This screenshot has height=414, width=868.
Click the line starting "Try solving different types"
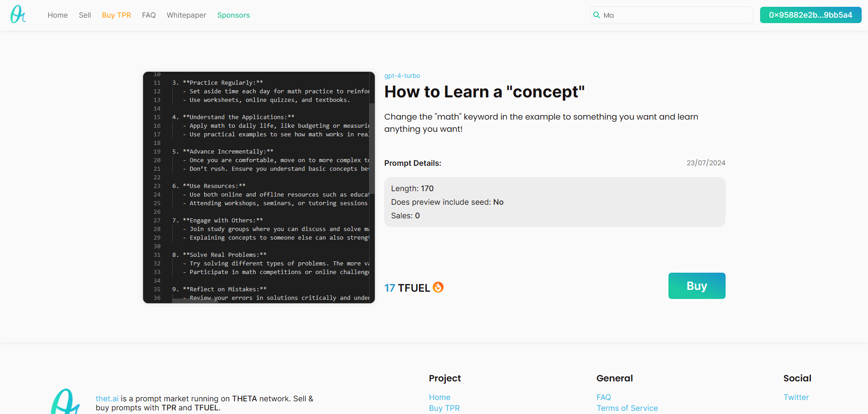point(276,263)
